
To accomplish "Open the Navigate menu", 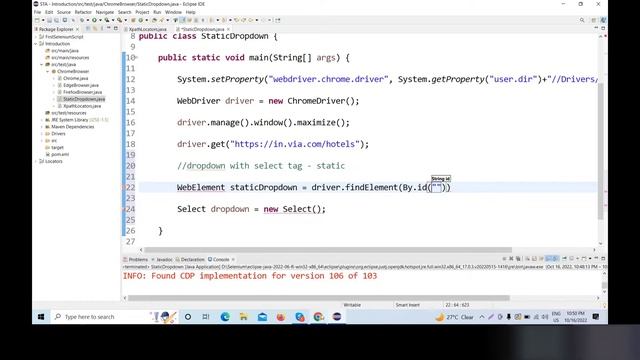I will click(x=105, y=12).
